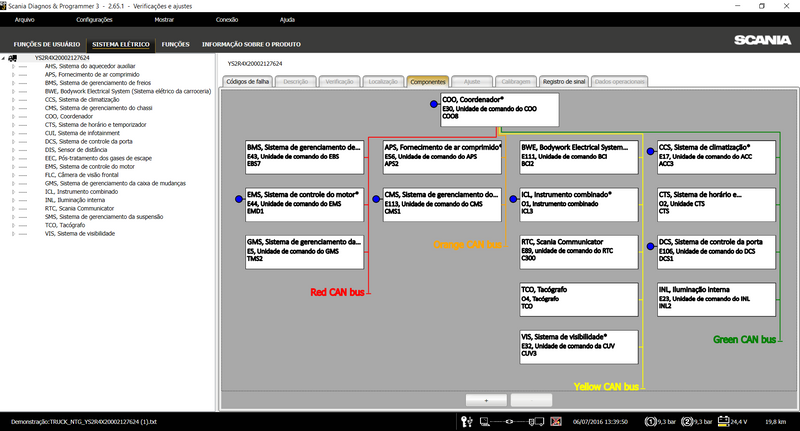Click the blue status dot beside DCS box

[651, 246]
